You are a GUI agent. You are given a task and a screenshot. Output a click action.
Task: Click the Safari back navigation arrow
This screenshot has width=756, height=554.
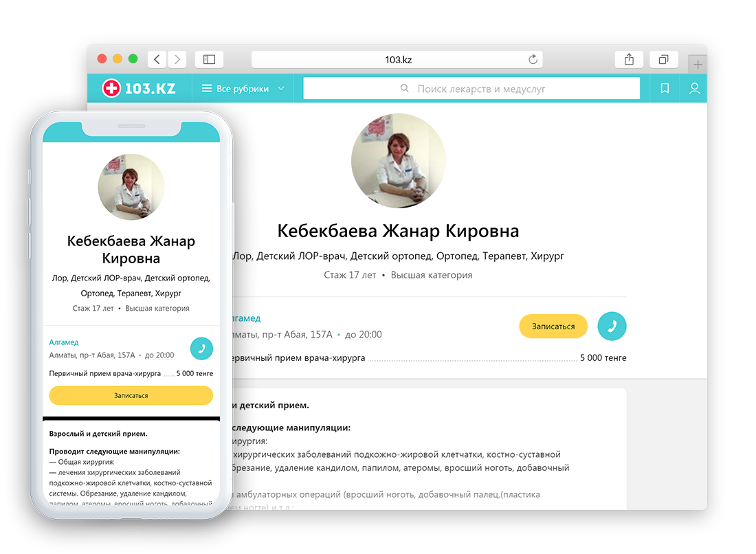[x=157, y=59]
